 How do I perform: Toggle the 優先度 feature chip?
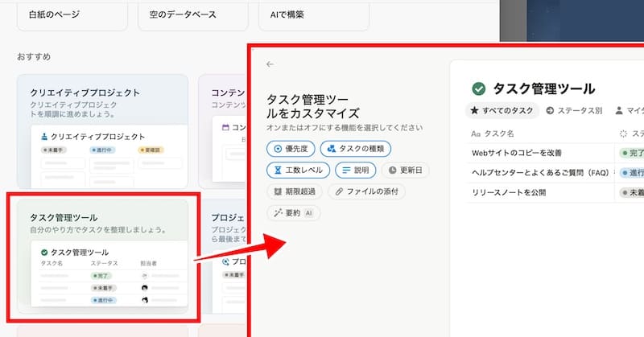click(291, 149)
